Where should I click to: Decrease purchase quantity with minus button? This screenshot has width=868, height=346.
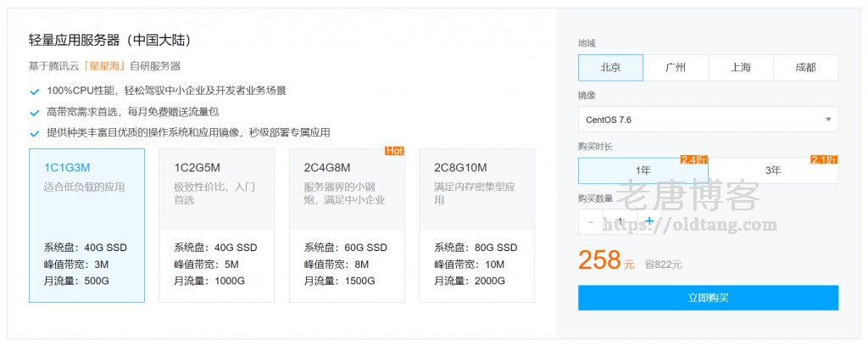pos(591,221)
